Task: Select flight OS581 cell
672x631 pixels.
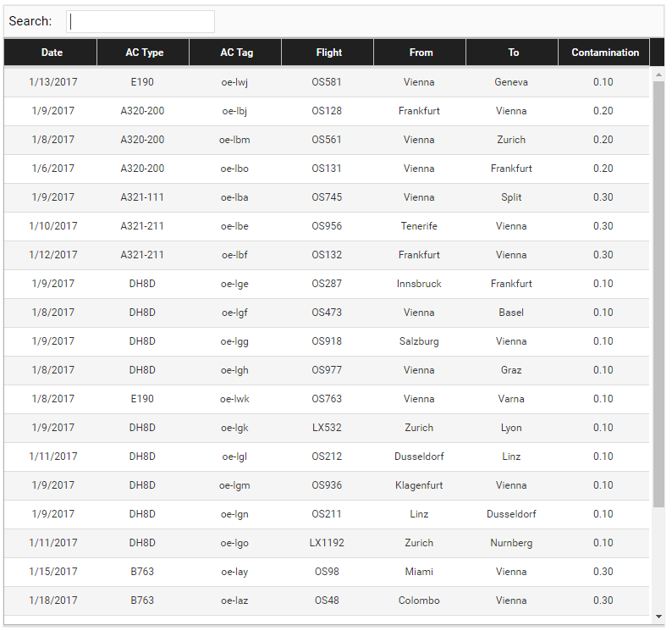Action: coord(327,82)
